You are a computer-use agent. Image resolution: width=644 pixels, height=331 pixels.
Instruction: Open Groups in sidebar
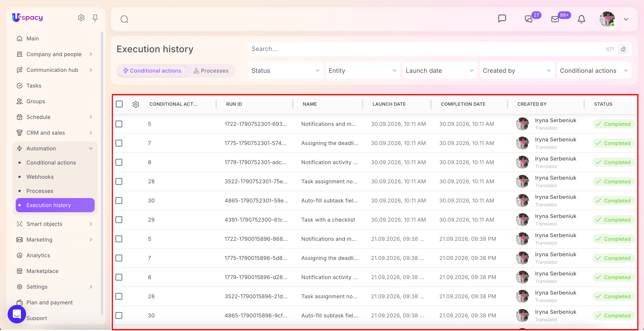tap(35, 101)
